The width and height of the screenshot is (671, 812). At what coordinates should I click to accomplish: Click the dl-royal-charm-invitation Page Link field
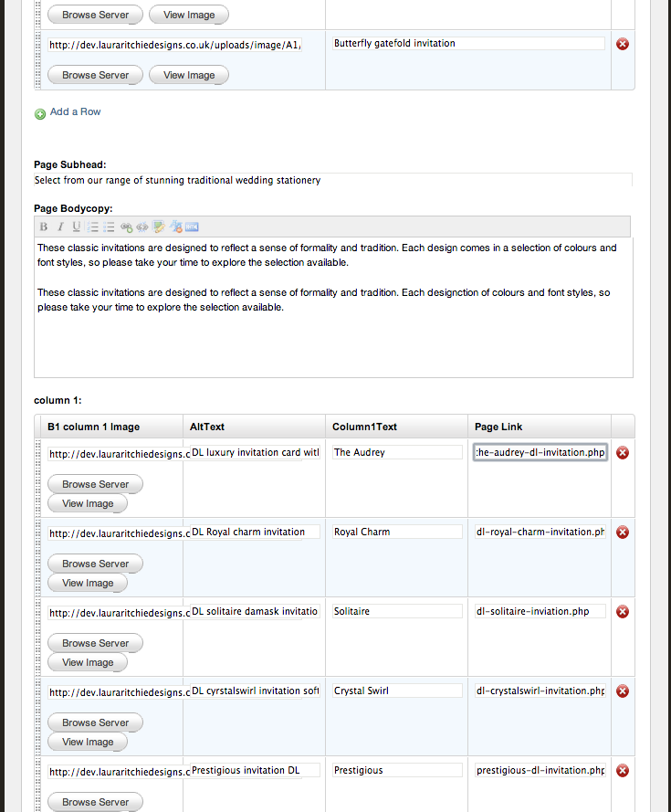coord(540,532)
